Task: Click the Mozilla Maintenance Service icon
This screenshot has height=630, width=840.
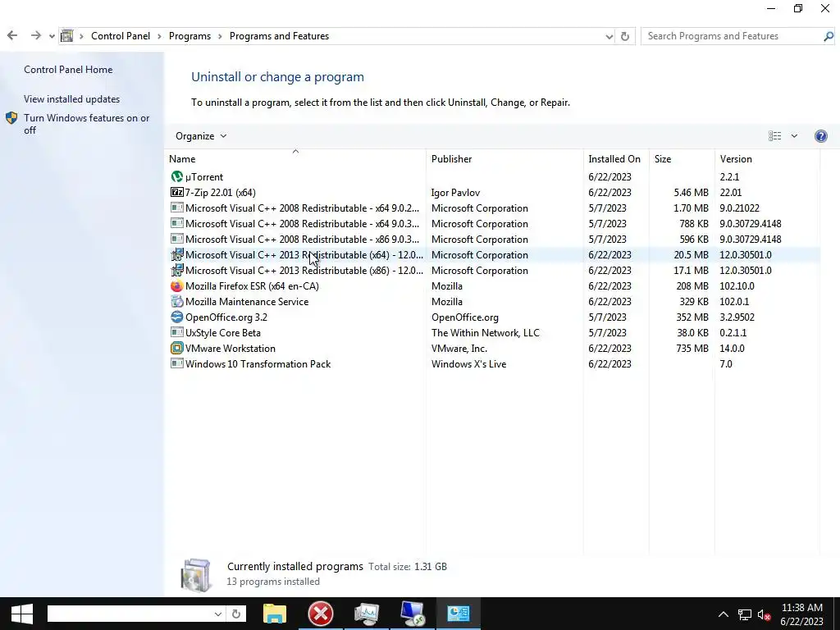Action: click(177, 301)
